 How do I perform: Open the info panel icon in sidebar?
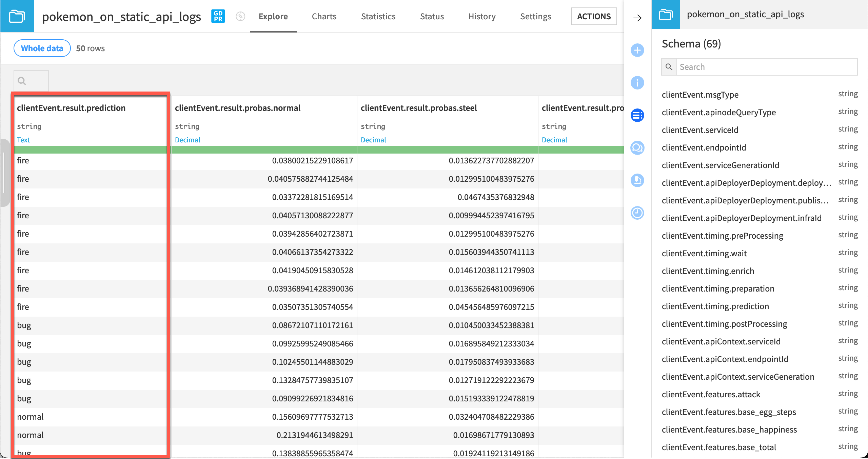click(x=637, y=83)
